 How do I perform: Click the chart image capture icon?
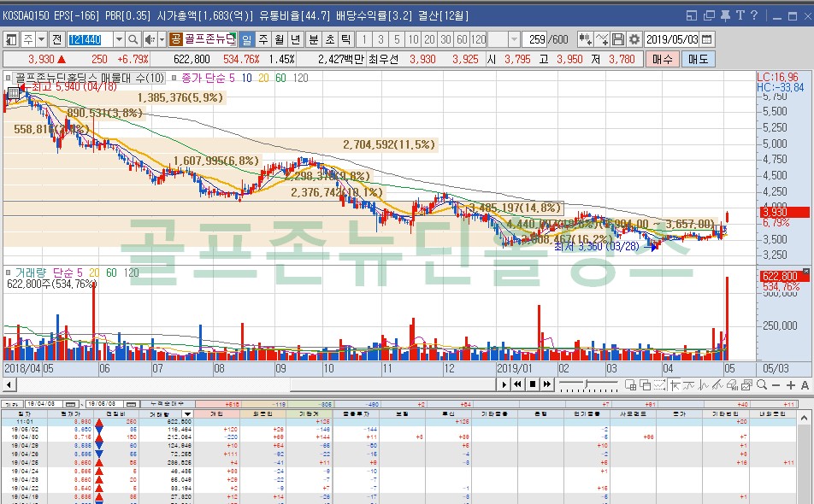747,384
